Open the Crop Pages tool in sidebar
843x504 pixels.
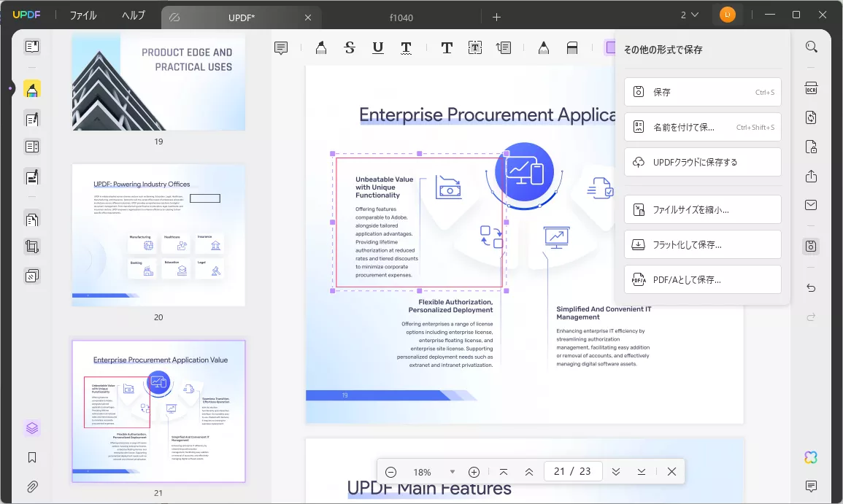pos(31,247)
